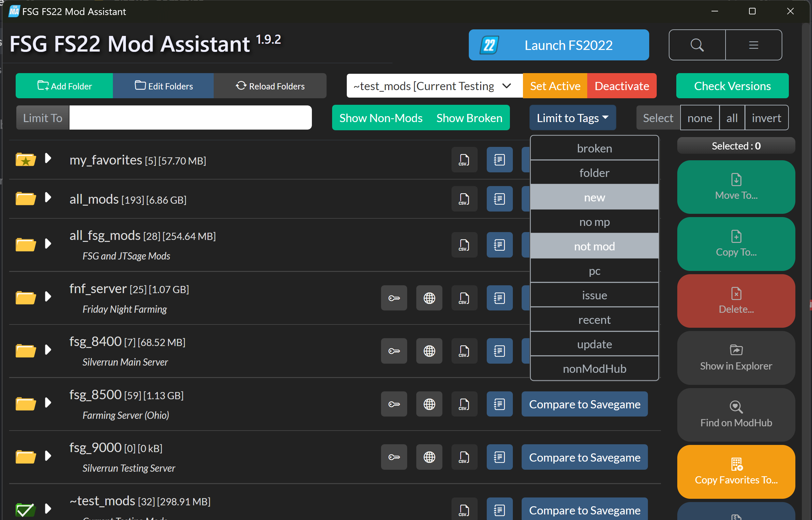812x520 pixels.
Task: Toggle the 'new' tag filter
Action: [x=594, y=197]
